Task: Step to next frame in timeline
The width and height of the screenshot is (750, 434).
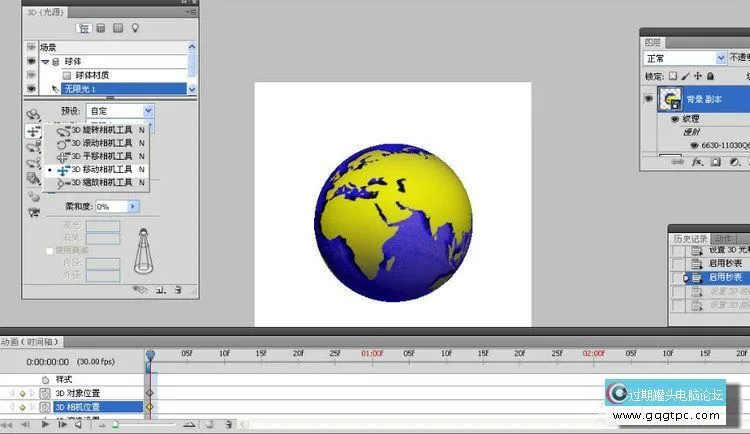Action: (62, 424)
